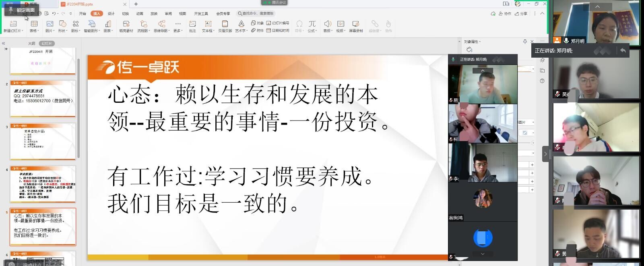Insert a 思维导图 mind map
This screenshot has width=644, height=266.
[161, 24]
